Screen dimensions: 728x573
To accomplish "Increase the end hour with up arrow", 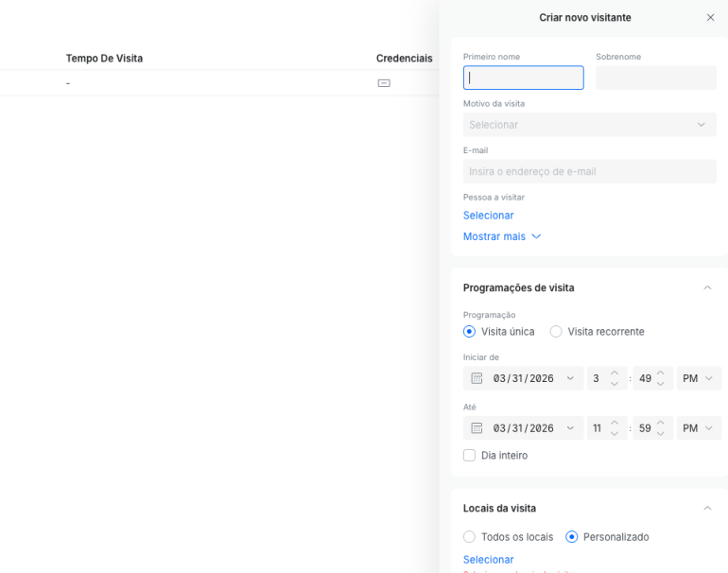I will click(x=615, y=423).
